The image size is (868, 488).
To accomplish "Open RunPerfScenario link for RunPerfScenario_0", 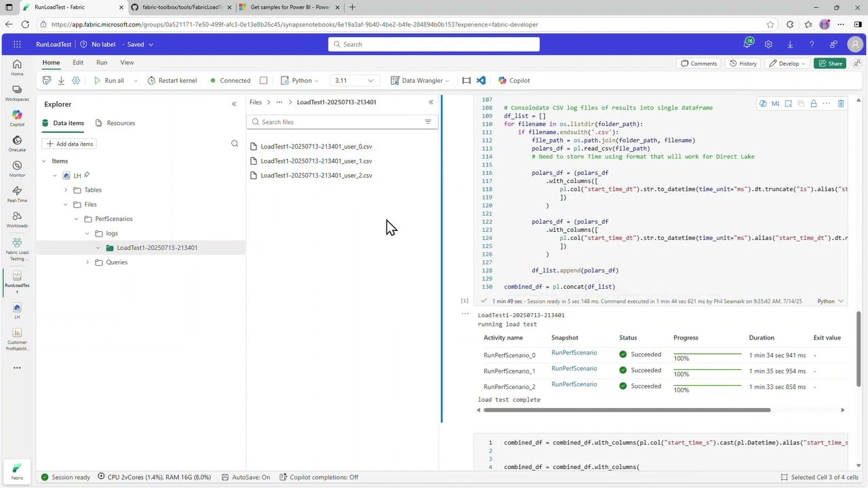I will coord(574,352).
